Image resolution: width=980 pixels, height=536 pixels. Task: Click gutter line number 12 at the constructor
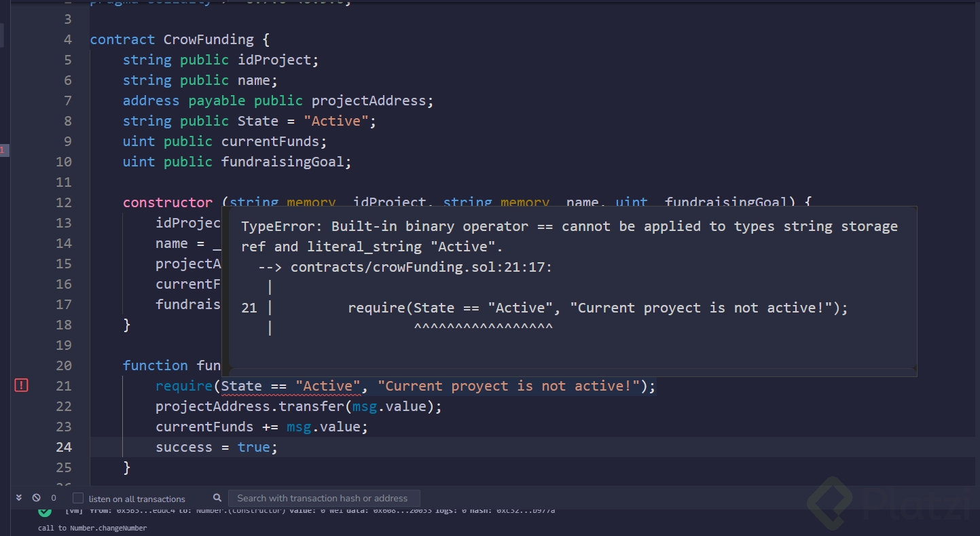64,202
